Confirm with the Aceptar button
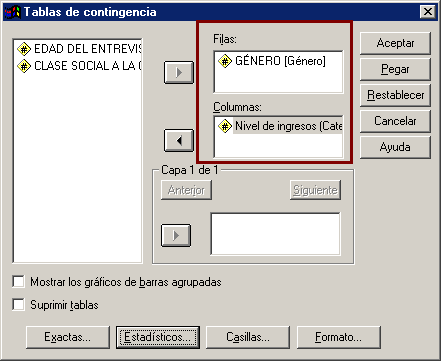Screen dimensions: 441x361 pos(395,43)
